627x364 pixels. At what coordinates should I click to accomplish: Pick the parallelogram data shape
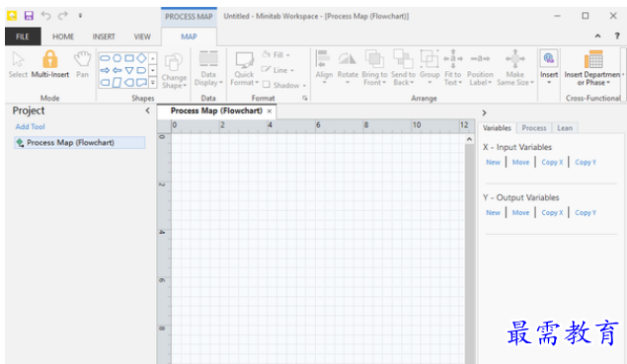[118, 83]
